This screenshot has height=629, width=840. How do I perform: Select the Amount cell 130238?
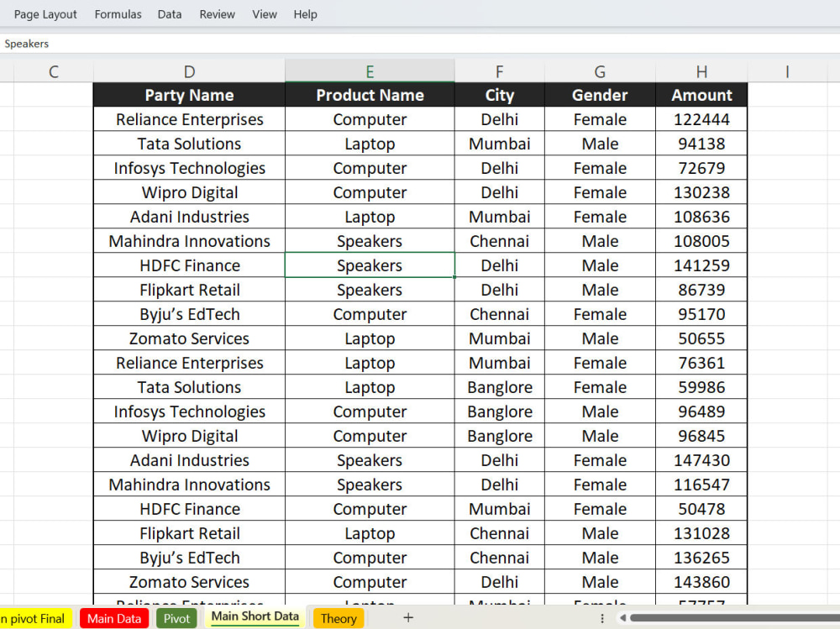701,192
